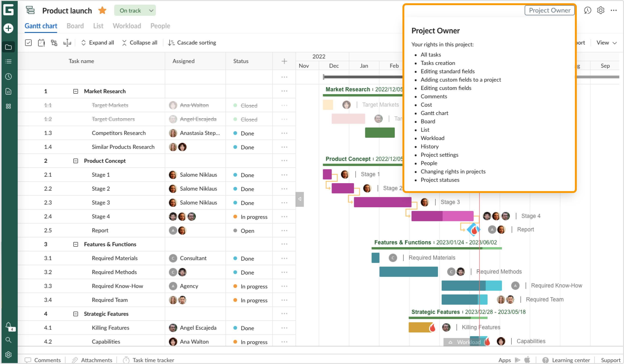Viewport: 624px width, 364px height.
Task: Click Collapse all in the toolbar
Action: pos(140,42)
